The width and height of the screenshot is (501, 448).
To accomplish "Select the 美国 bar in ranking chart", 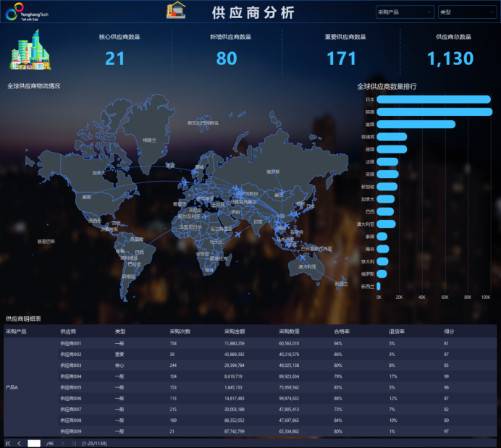I will (416, 124).
